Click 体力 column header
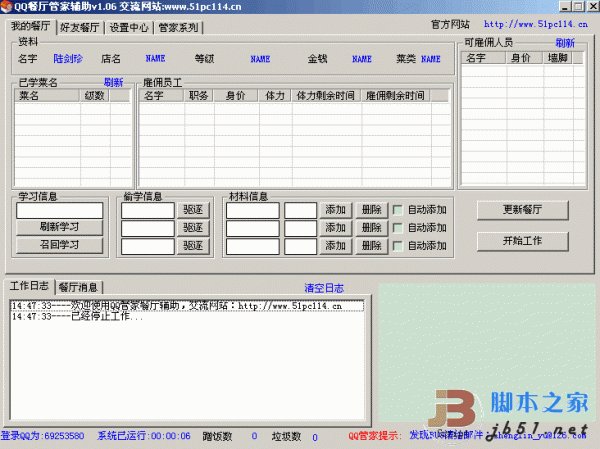 (275, 96)
